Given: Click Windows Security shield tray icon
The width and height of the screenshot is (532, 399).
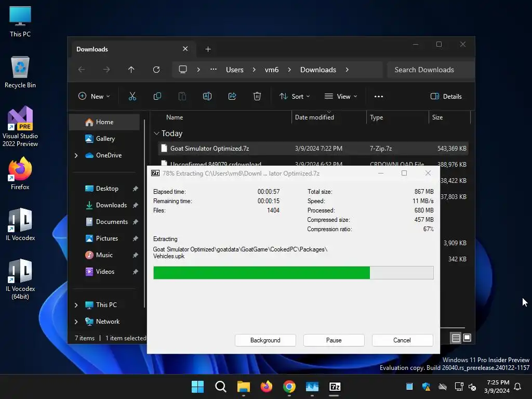Looking at the screenshot, I should (426, 387).
